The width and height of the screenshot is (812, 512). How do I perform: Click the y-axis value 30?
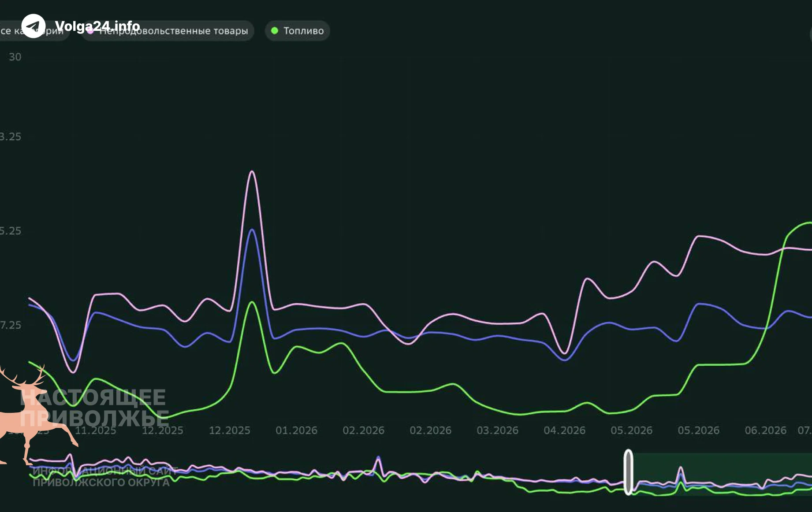pos(15,57)
